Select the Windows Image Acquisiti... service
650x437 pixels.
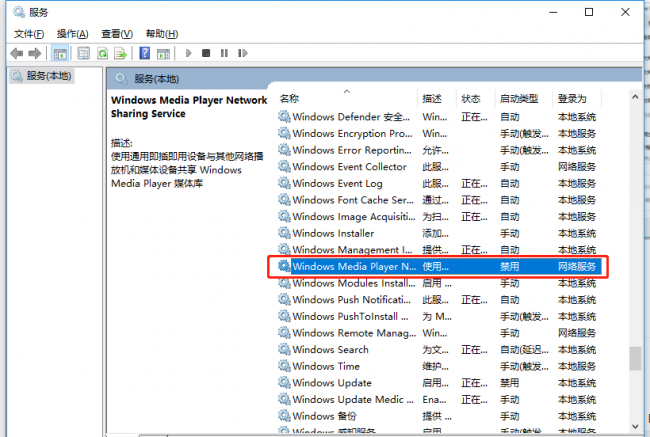coord(439,216)
